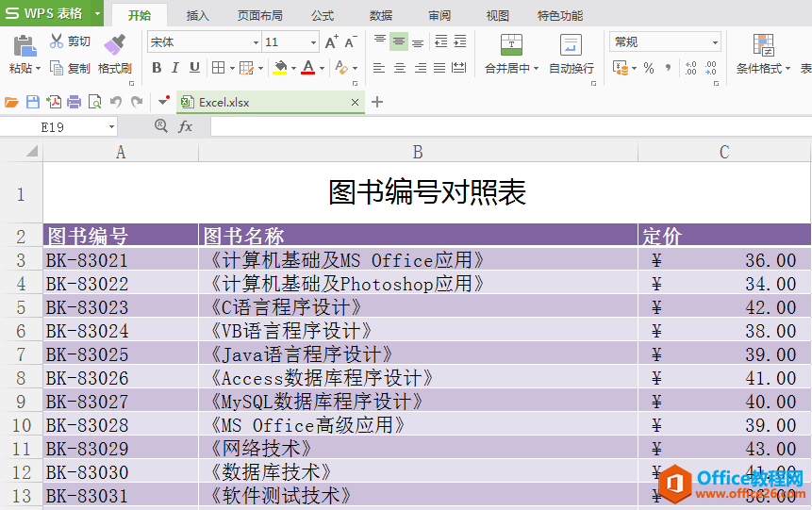Open the WPS application menu arrow

pos(97,13)
